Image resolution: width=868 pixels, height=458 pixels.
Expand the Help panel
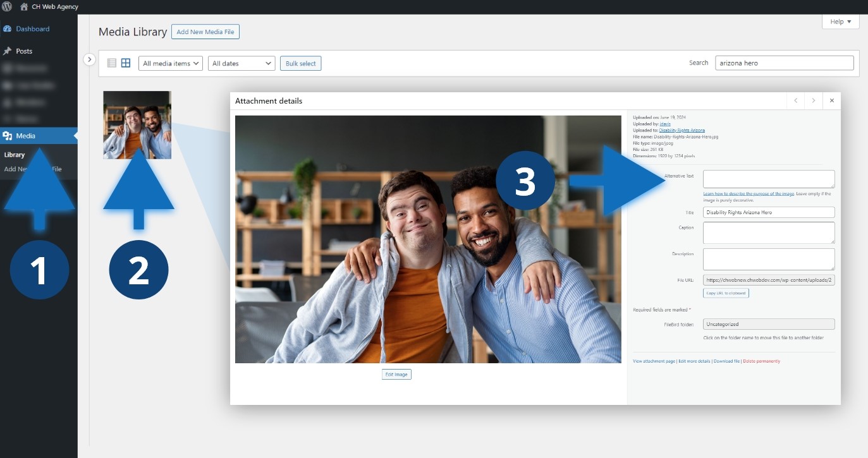pyautogui.click(x=840, y=22)
